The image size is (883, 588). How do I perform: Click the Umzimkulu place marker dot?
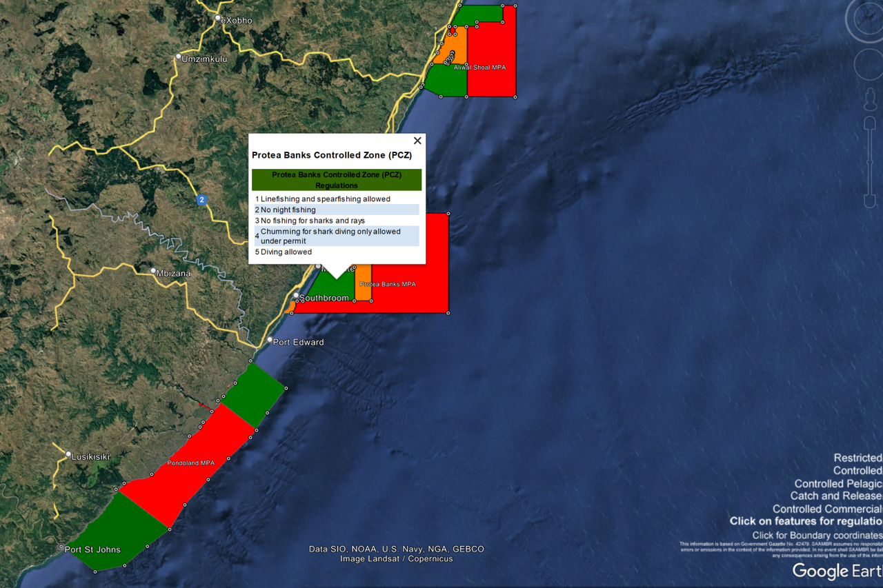[179, 57]
